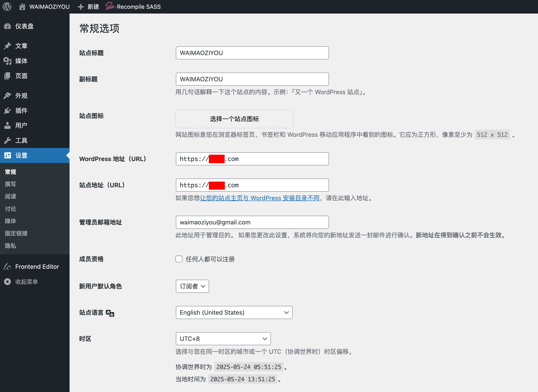
Task: Click the 工具 tools wrench icon
Action: 8,140
